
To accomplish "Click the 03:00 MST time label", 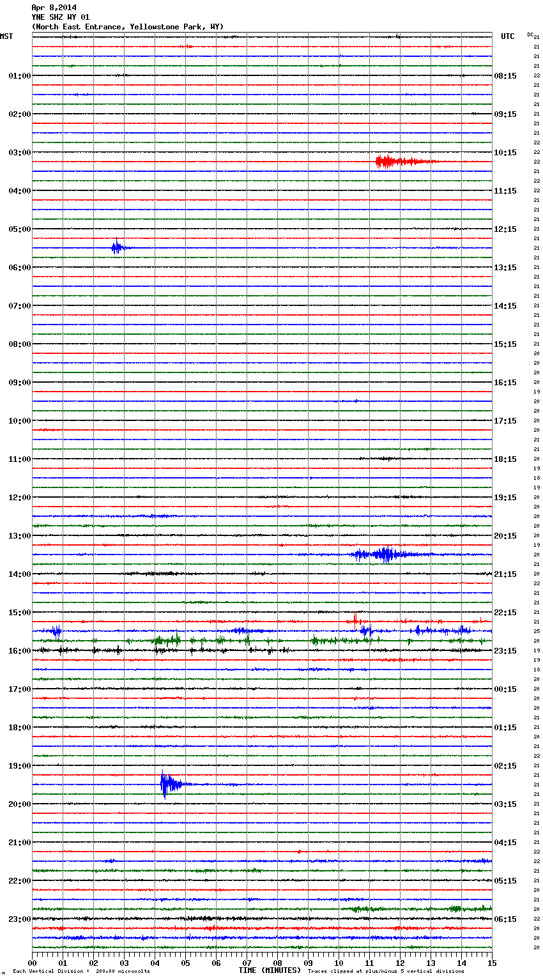I will (20, 153).
